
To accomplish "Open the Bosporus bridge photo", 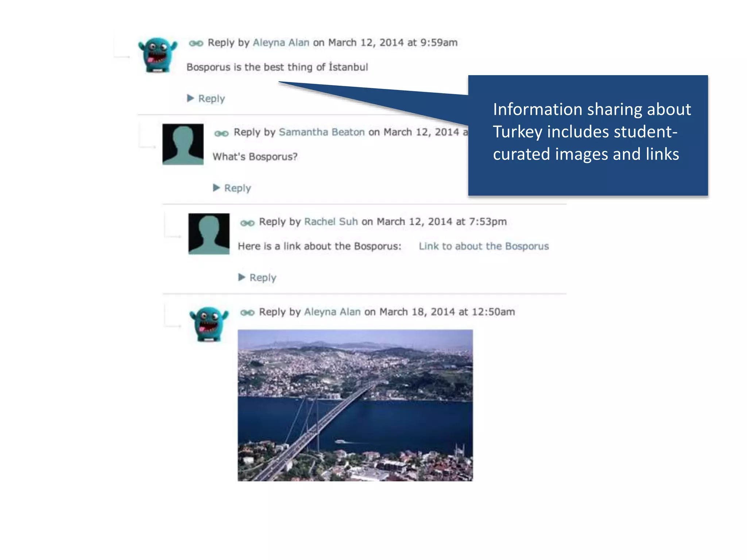I will (x=355, y=405).
